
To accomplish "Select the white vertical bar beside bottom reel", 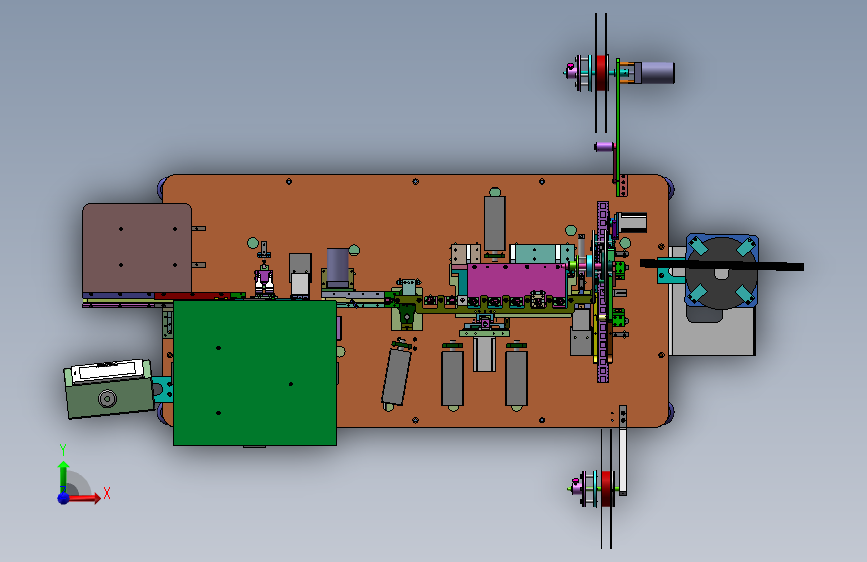I will [x=623, y=460].
